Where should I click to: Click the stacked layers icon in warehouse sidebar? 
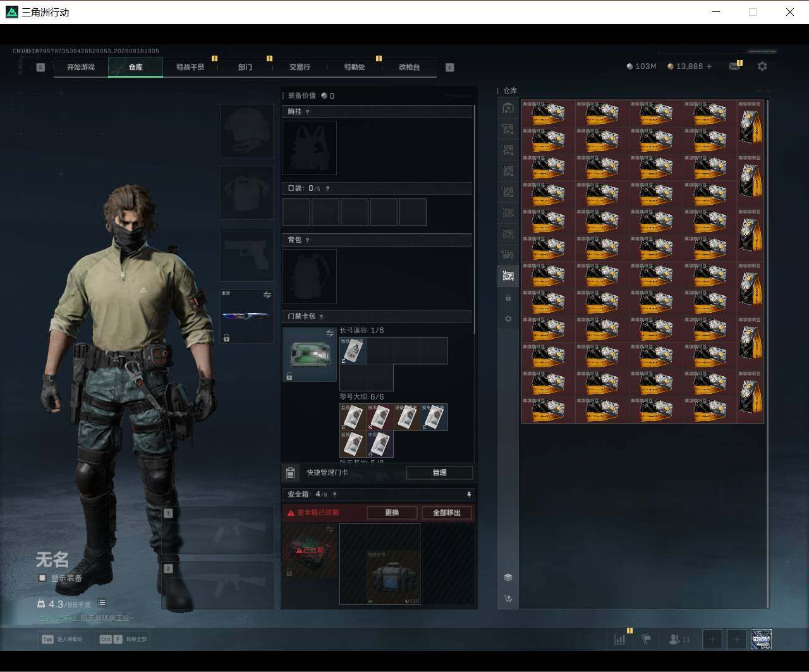(508, 577)
